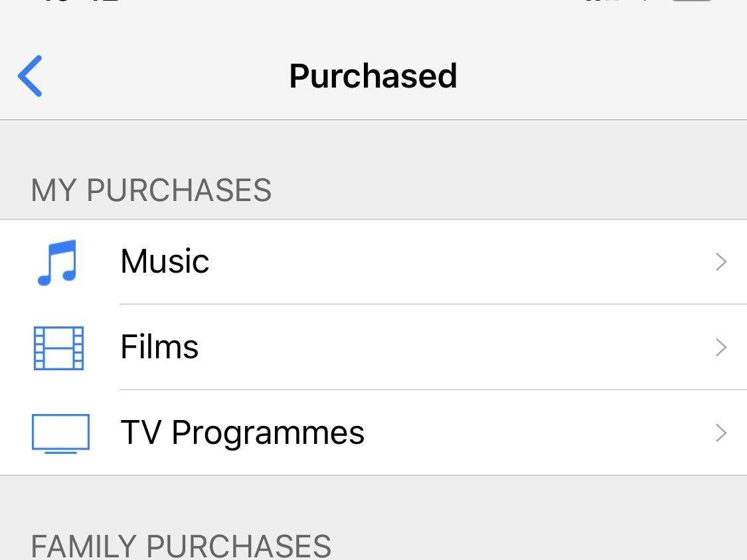Screen dimensions: 747x560
Task: Open the Films purchases label
Action: click(159, 347)
